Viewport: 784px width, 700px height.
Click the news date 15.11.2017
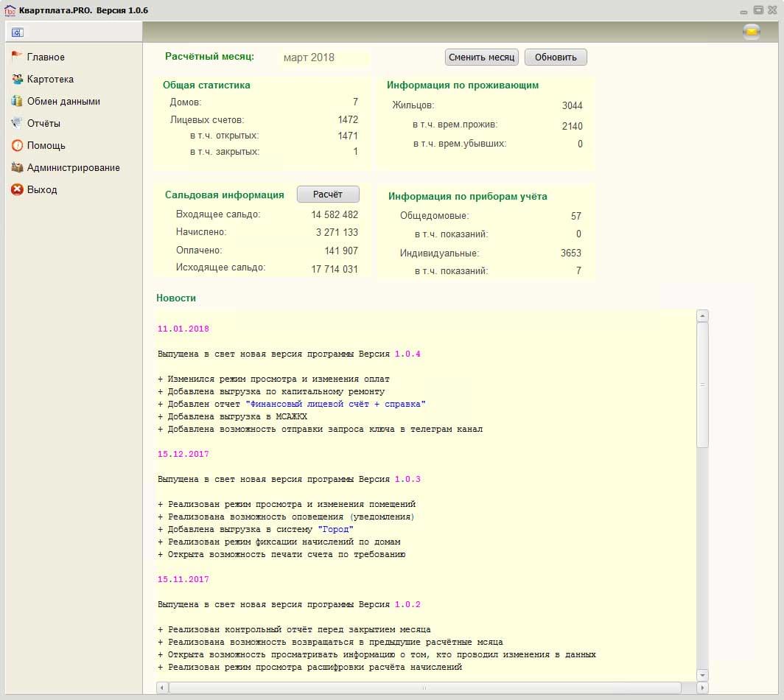click(x=183, y=579)
